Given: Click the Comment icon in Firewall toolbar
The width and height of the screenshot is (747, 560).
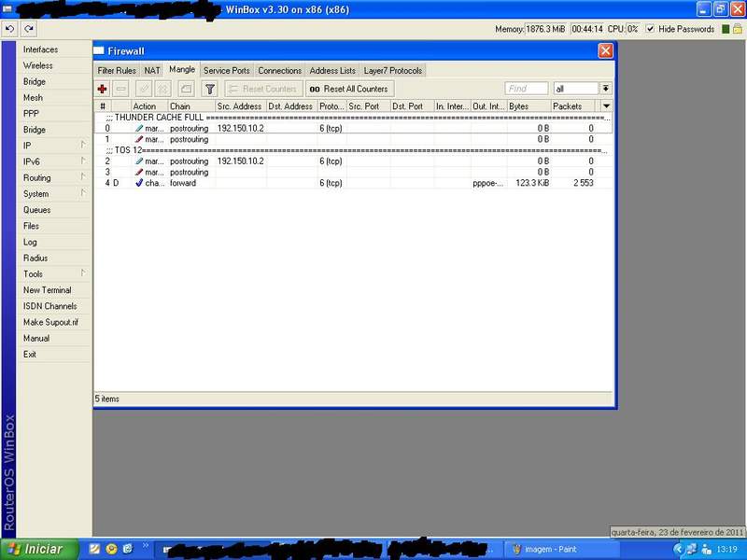Looking at the screenshot, I should (x=186, y=89).
